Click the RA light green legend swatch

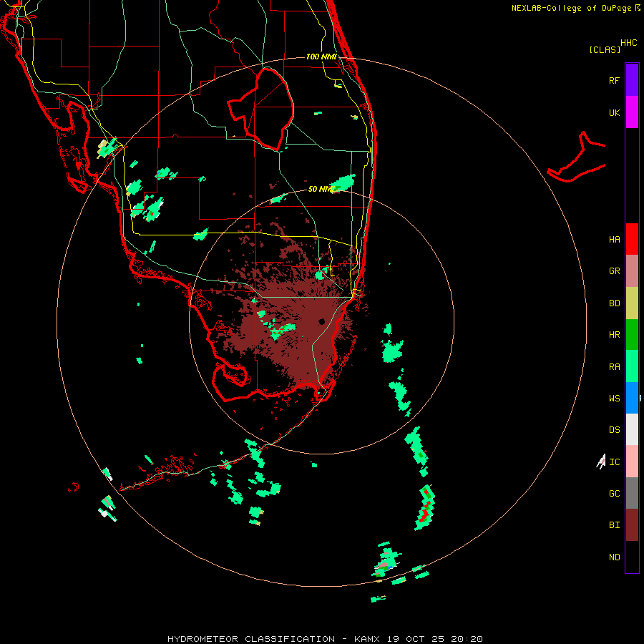632,366
